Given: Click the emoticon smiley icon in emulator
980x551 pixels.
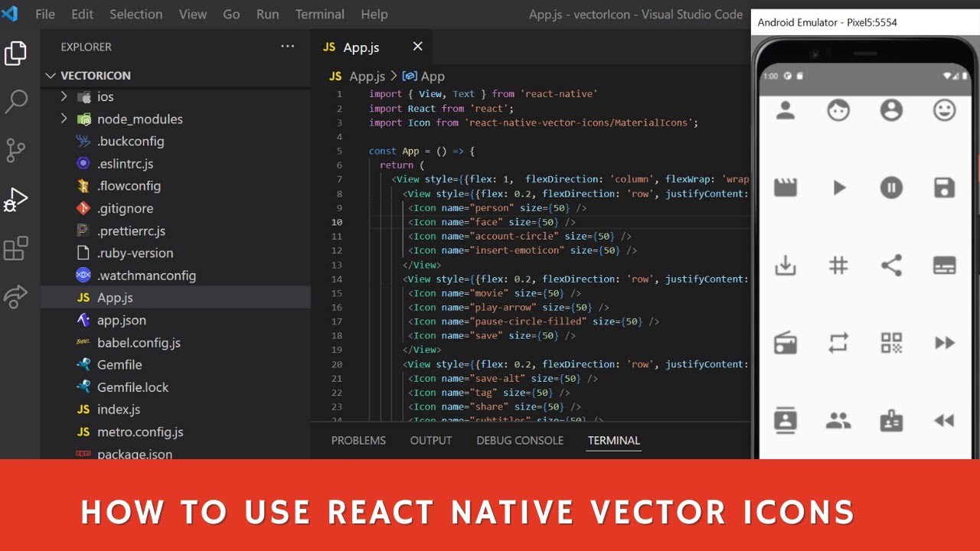Looking at the screenshot, I should pos(945,110).
